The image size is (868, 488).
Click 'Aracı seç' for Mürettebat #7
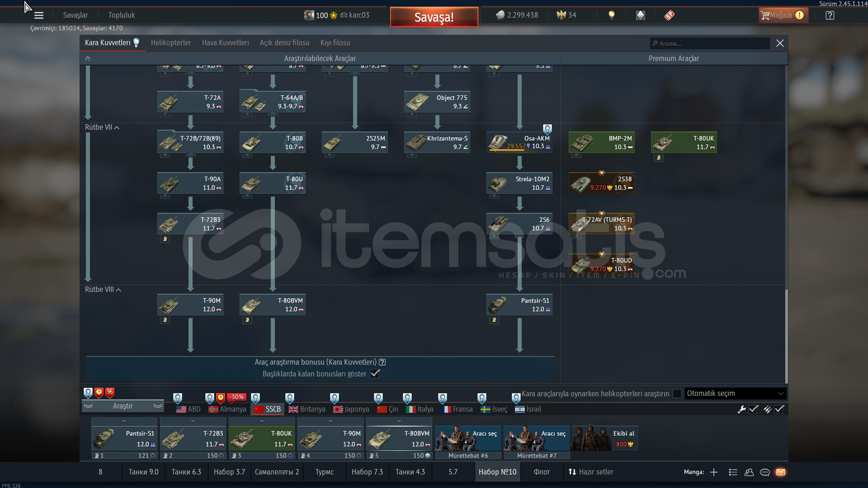[537, 438]
